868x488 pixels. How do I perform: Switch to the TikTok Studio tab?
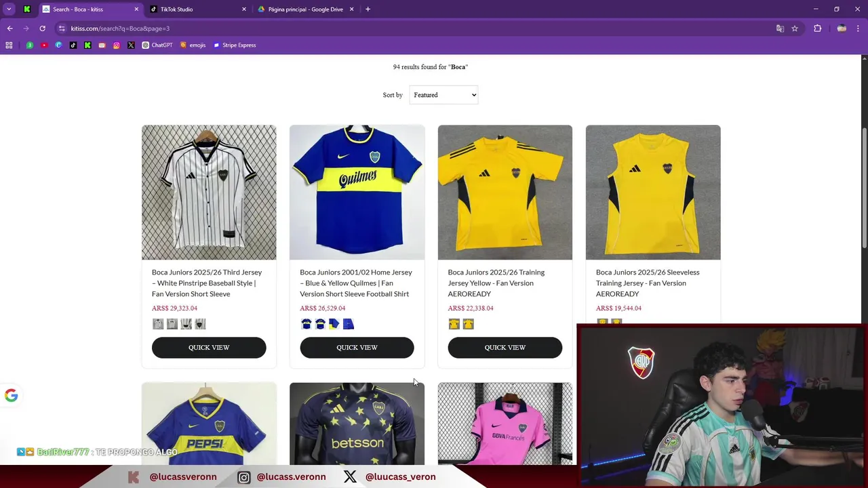(199, 9)
